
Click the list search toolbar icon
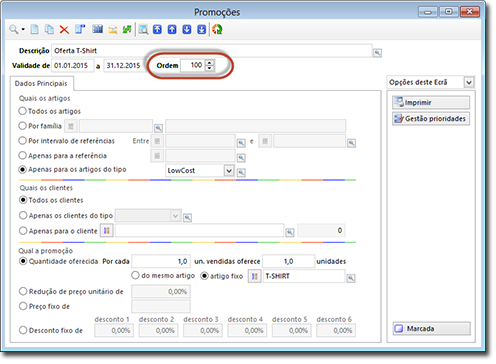143,30
